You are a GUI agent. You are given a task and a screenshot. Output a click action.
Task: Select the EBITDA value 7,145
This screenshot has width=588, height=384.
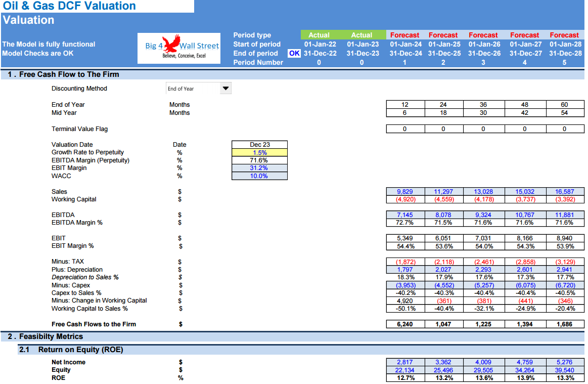(x=405, y=215)
